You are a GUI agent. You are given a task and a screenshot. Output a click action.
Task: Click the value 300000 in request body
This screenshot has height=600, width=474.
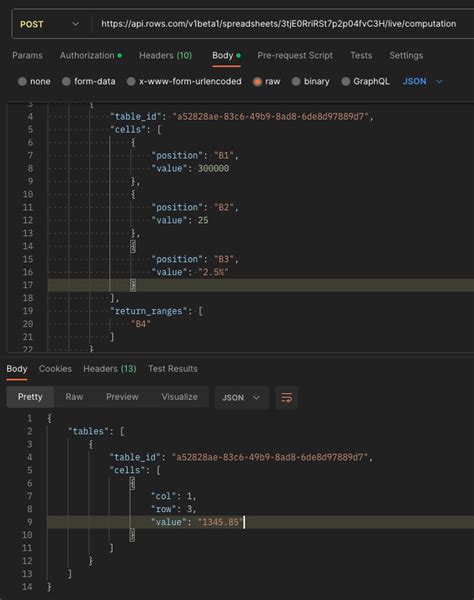(213, 168)
